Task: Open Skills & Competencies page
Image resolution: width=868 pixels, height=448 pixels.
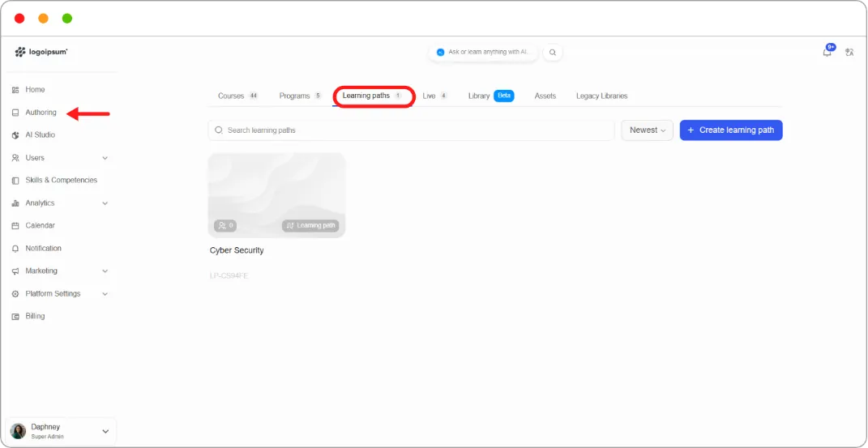Action: [61, 181]
